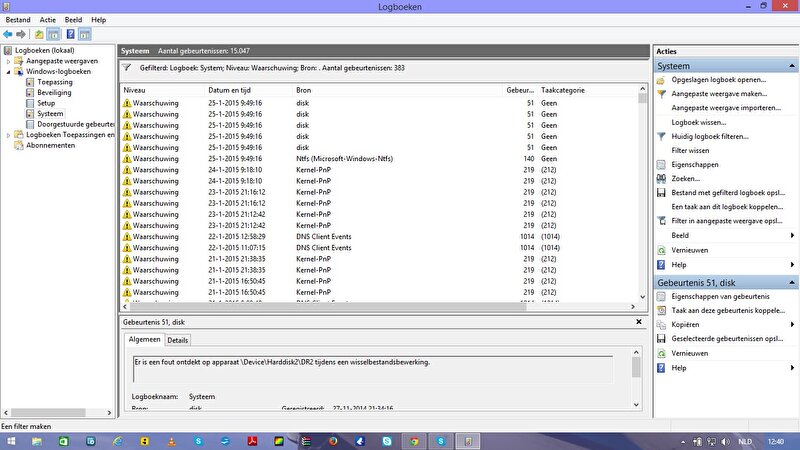Click the Windows Start button

point(10,440)
